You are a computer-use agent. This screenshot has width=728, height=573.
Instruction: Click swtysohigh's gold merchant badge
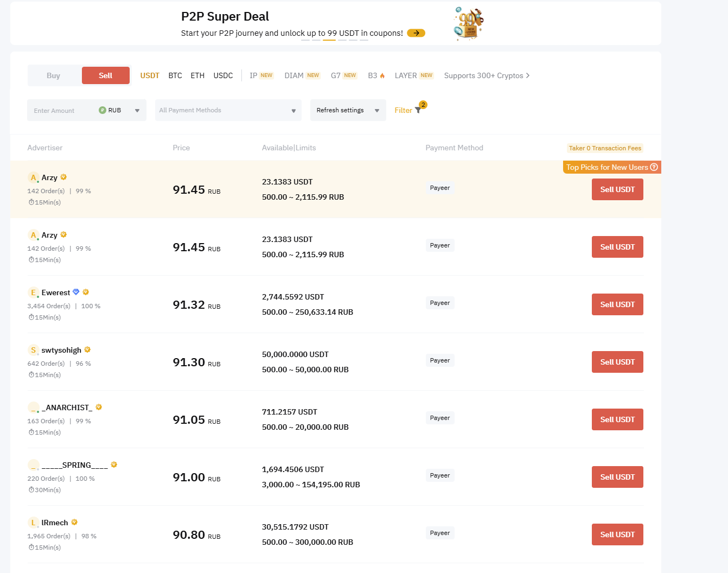87,349
